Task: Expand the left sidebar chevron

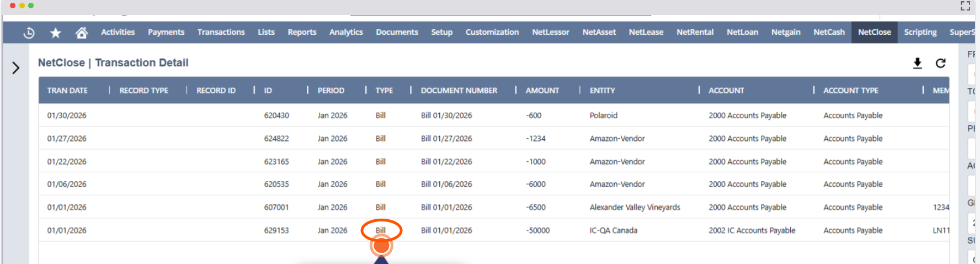Action: pyautogui.click(x=16, y=68)
